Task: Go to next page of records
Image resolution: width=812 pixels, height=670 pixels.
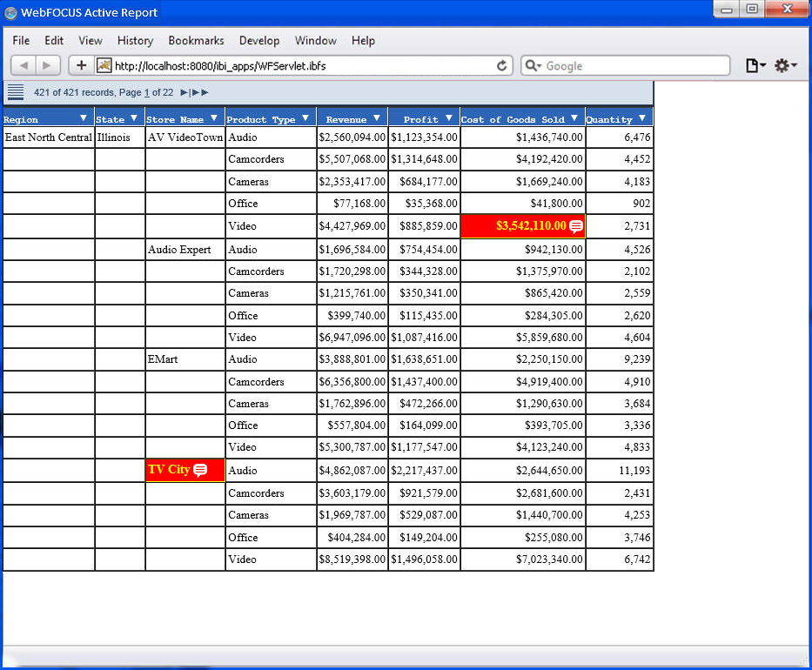Action: [x=184, y=93]
